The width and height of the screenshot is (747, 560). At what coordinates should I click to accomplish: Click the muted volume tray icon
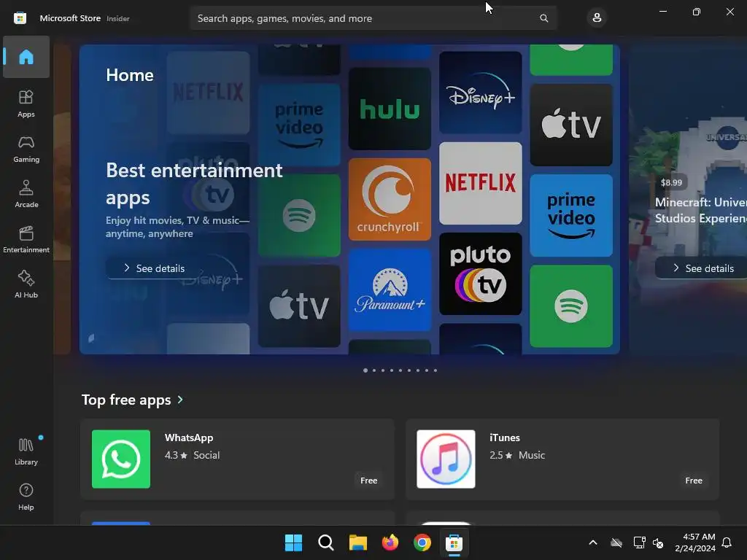coord(658,542)
